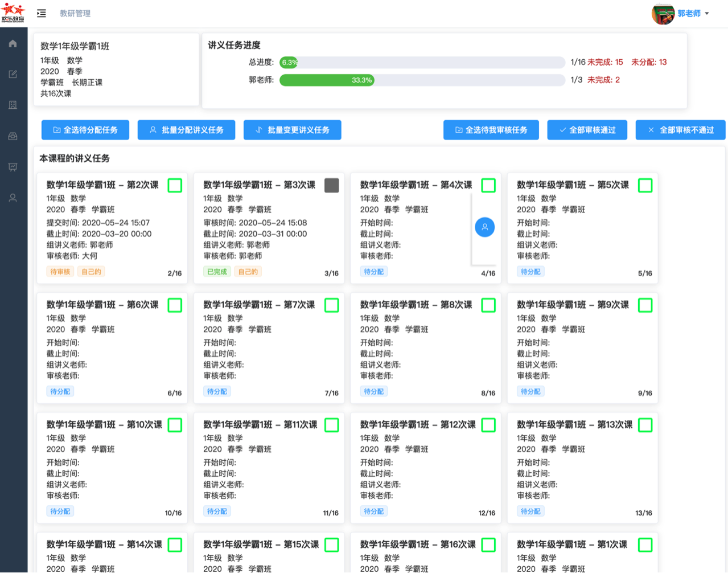Image resolution: width=728 pixels, height=573 pixels.
Task: Check the 第8次课 card checkbox
Action: pyautogui.click(x=488, y=305)
